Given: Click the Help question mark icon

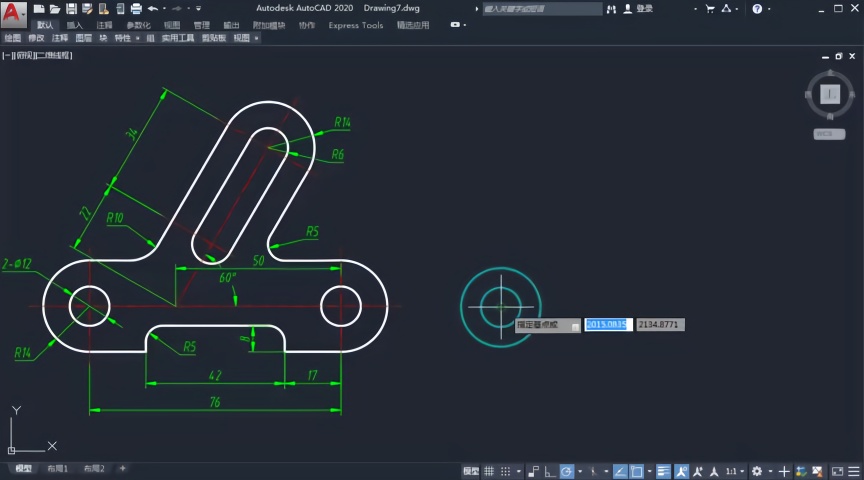Looking at the screenshot, I should coord(758,9).
